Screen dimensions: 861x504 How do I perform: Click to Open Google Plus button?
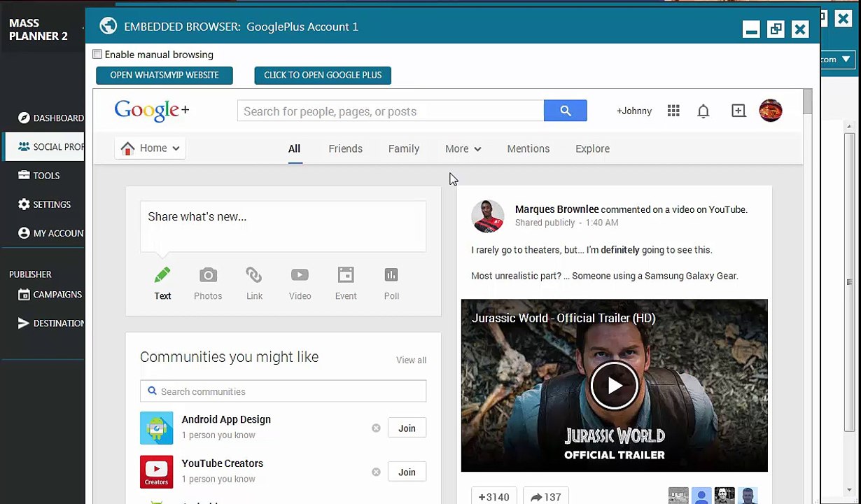tap(323, 75)
